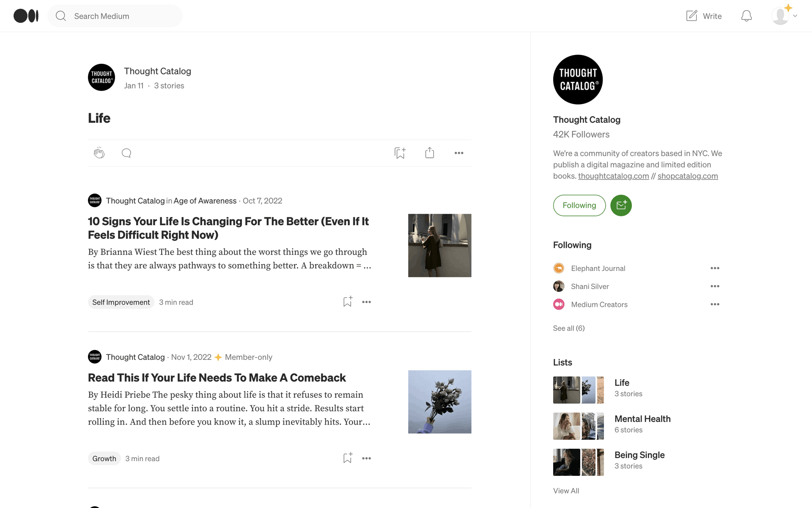Open the Life list in sidebar
The image size is (812, 508).
tap(622, 383)
